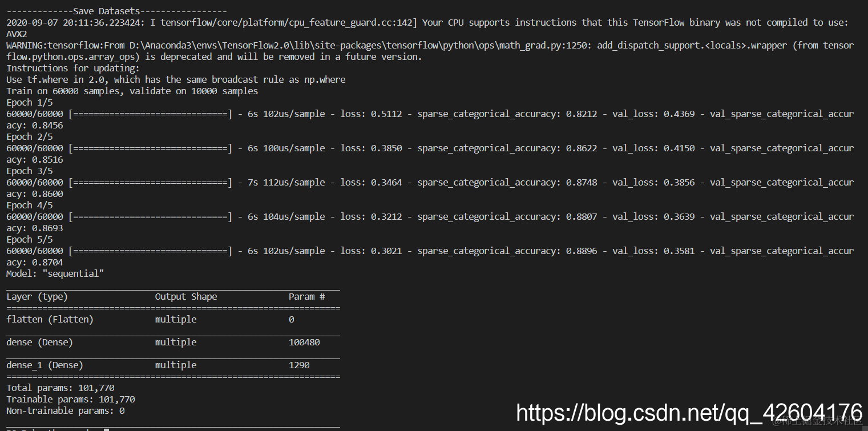868x431 pixels.
Task: Click "multiple" in the dense (Dense) row
Action: coord(176,343)
